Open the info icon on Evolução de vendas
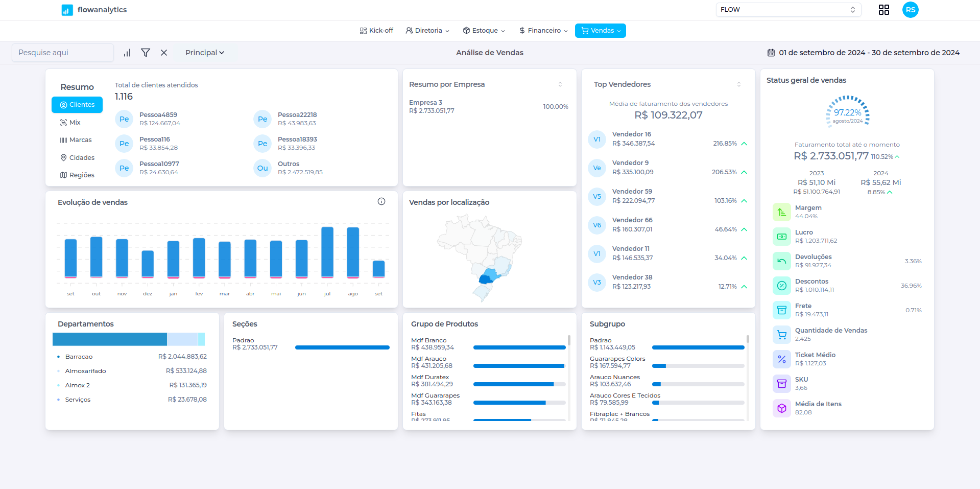 point(381,201)
